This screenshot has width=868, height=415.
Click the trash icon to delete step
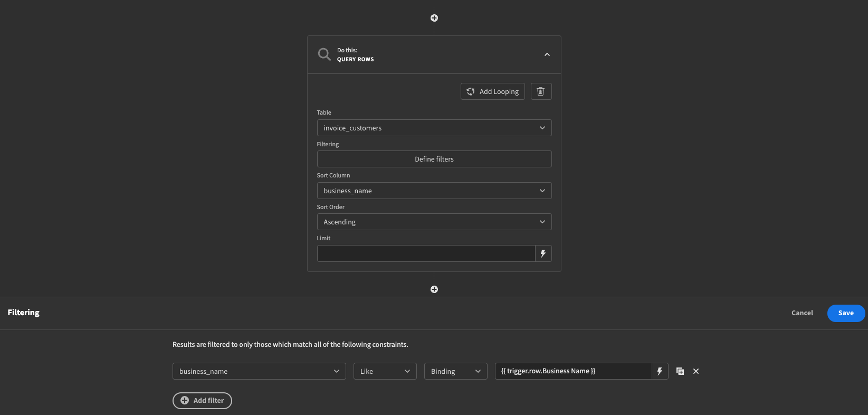(541, 91)
